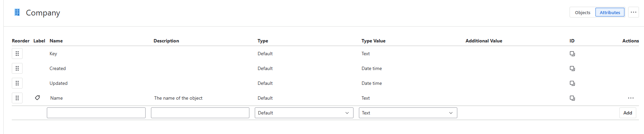Screen dimensions: 644x134
Task: Click the Date time value in Created row
Action: (x=372, y=68)
